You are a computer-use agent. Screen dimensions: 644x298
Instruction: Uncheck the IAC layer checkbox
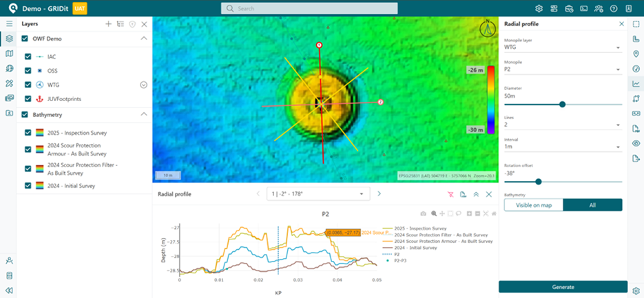(28, 56)
